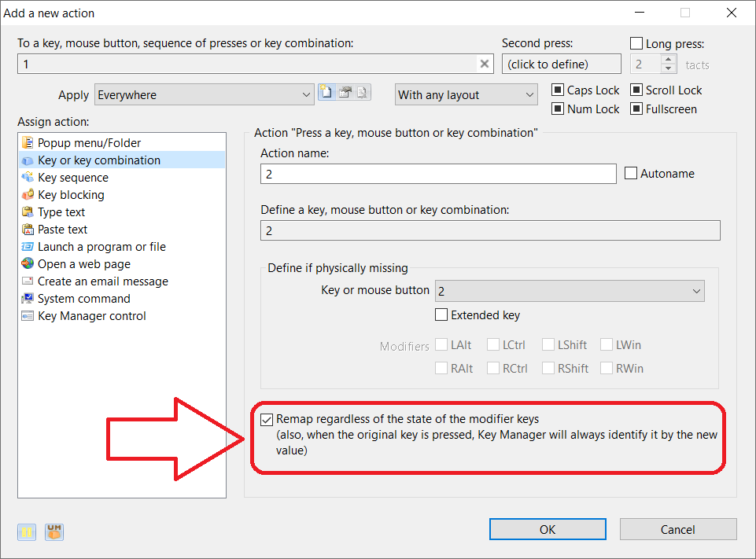The height and width of the screenshot is (559, 756).
Task: Click the Cancel button
Action: 678,529
